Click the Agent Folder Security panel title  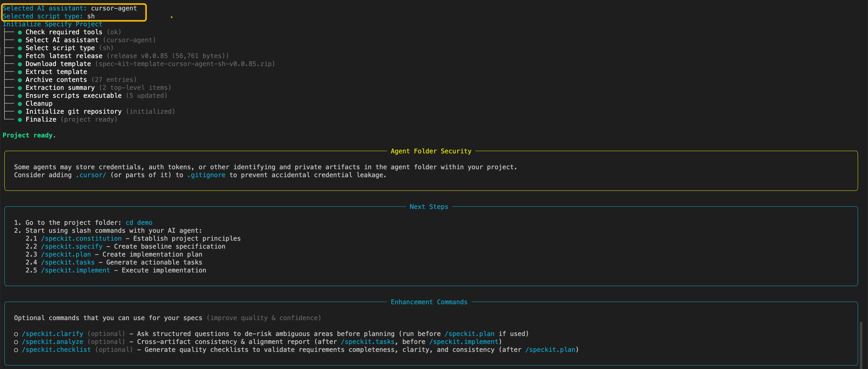[x=431, y=151]
